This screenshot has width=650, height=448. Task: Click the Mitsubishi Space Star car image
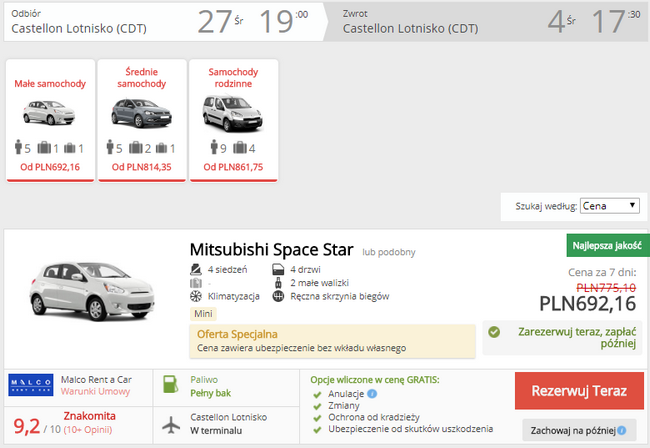pos(92,292)
